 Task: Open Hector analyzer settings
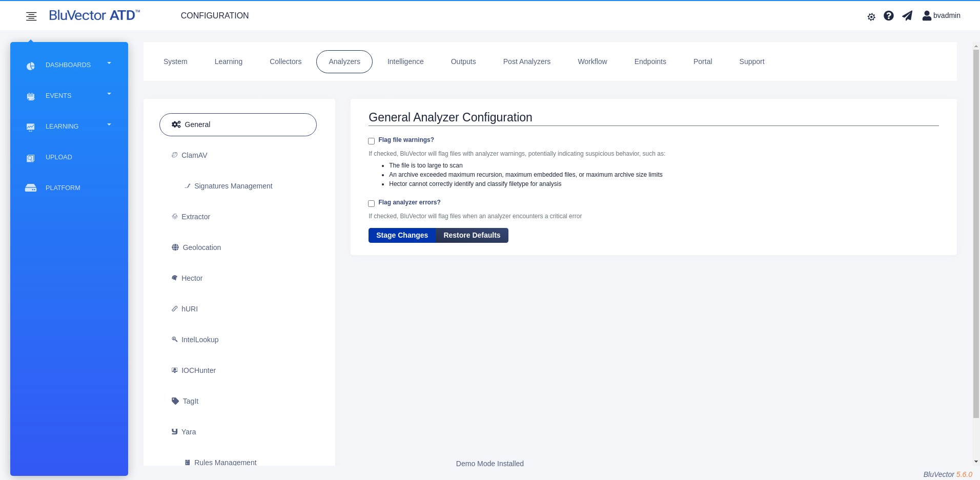192,278
